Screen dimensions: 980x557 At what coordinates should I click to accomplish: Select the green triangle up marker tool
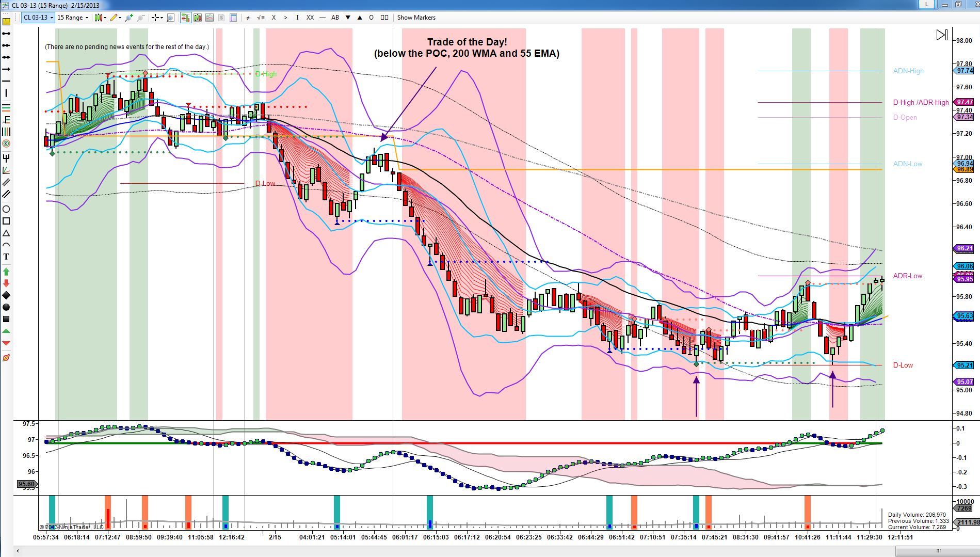(6, 331)
